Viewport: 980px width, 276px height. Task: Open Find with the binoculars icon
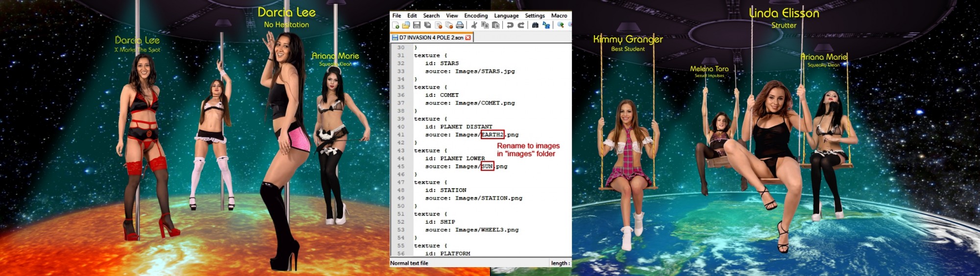click(535, 25)
